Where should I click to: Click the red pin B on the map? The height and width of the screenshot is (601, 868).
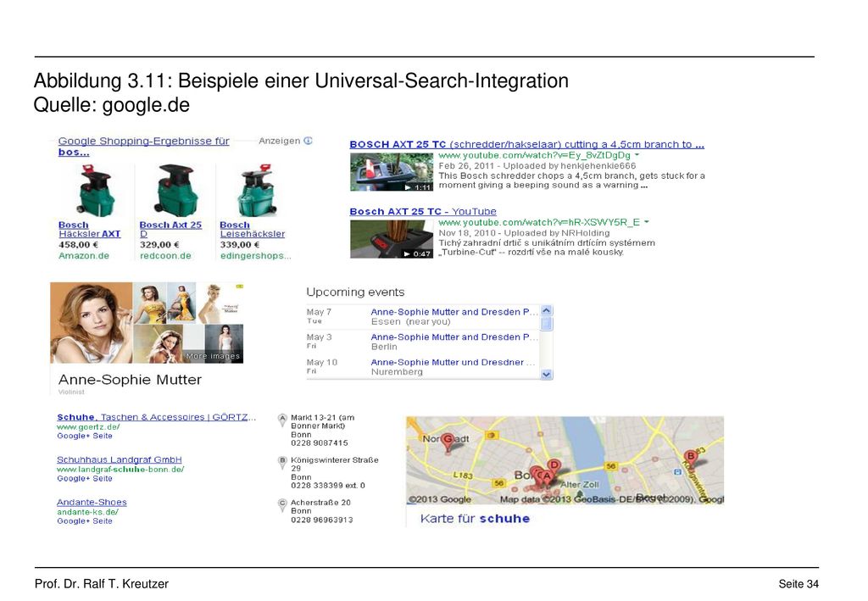coord(690,458)
